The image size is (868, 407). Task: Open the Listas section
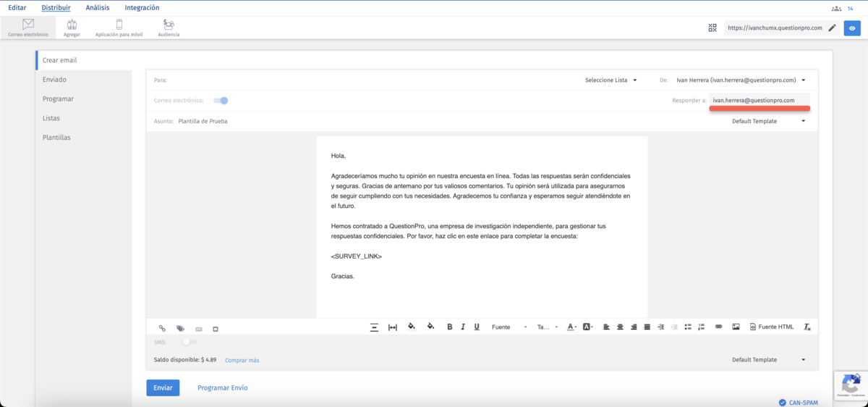(x=51, y=118)
